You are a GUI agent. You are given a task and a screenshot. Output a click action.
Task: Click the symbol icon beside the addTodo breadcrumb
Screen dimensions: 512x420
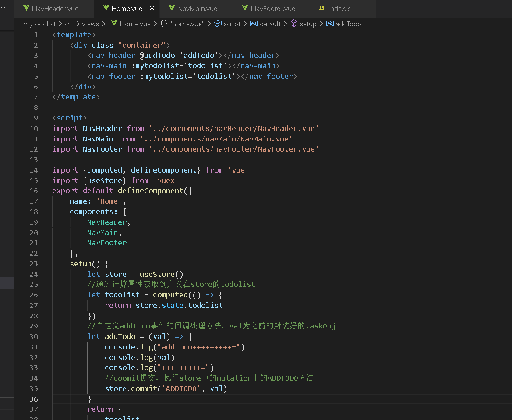point(329,24)
